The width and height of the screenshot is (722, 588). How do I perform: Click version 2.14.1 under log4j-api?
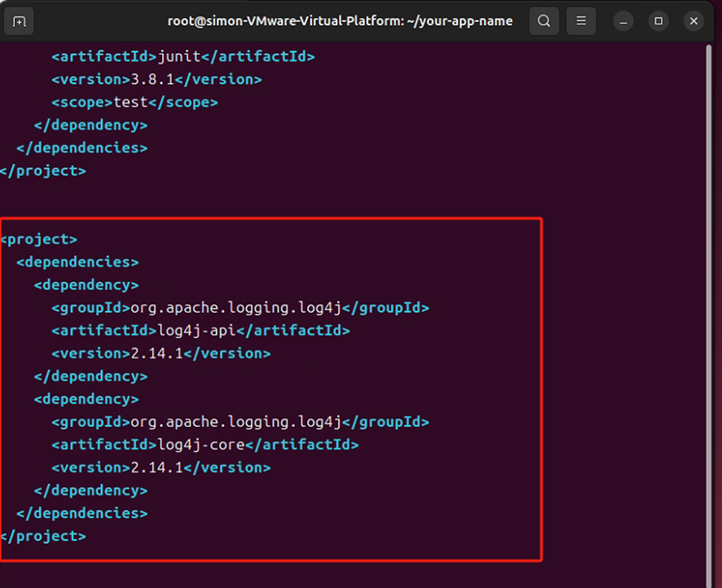[x=161, y=353]
